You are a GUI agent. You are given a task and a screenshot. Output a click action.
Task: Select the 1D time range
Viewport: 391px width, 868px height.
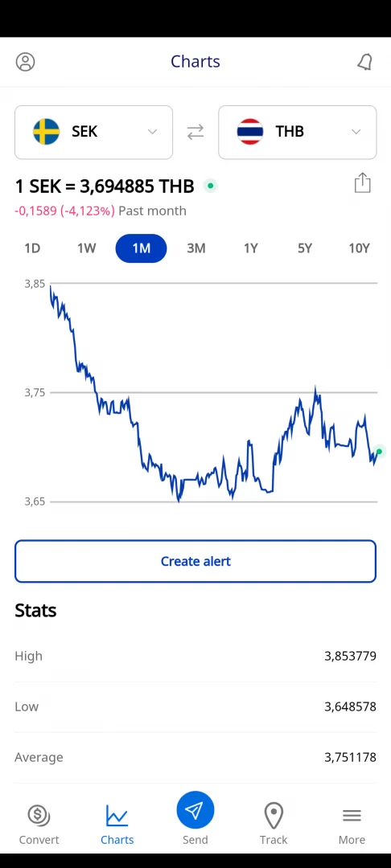pyautogui.click(x=32, y=248)
